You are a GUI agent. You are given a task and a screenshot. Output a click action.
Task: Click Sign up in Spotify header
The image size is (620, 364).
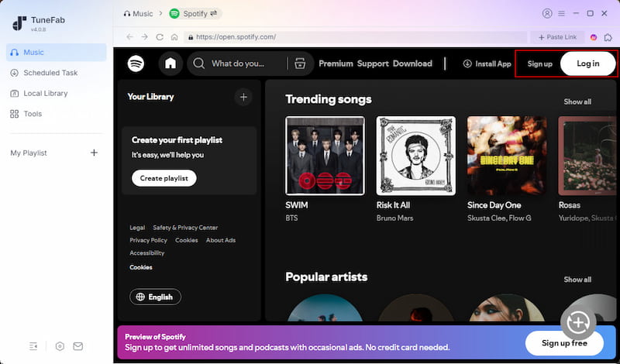pyautogui.click(x=539, y=64)
